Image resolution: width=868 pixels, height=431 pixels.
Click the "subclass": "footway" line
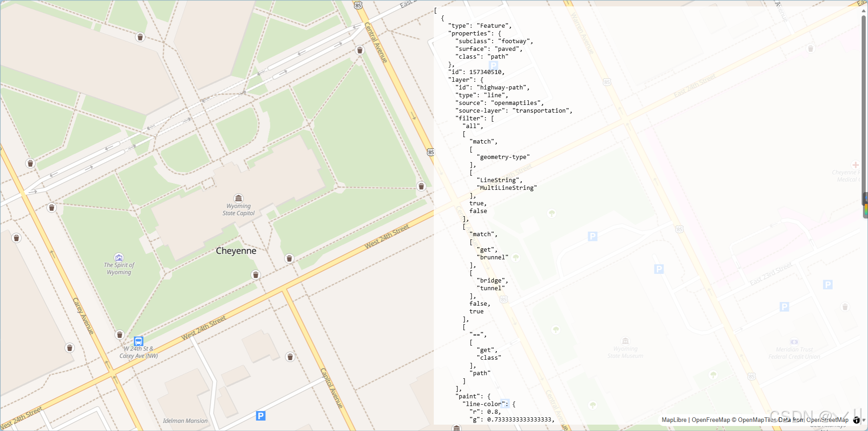tap(494, 41)
